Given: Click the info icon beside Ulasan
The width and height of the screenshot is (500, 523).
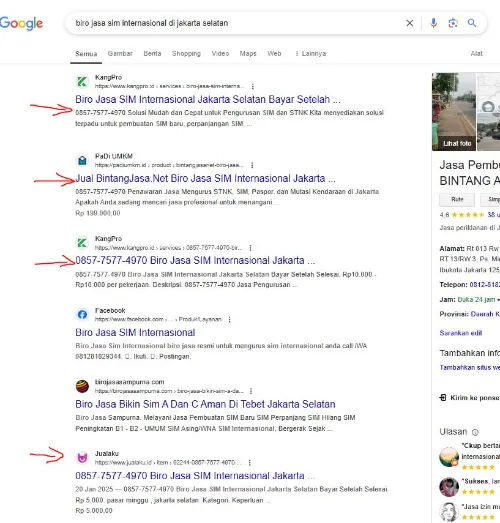Looking at the screenshot, I should coord(475,432).
